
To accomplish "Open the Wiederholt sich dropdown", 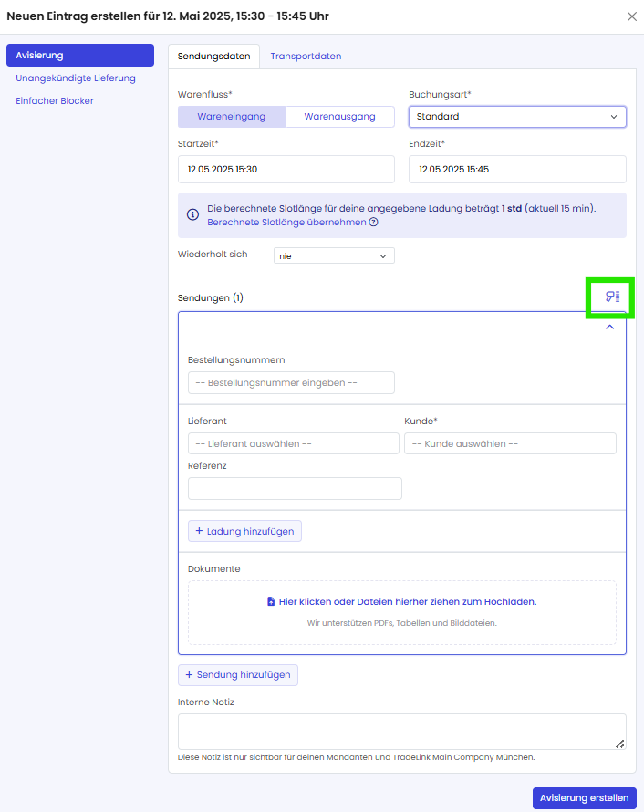I will point(334,256).
